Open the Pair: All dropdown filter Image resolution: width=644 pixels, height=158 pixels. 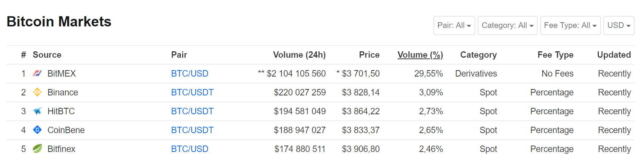click(454, 25)
